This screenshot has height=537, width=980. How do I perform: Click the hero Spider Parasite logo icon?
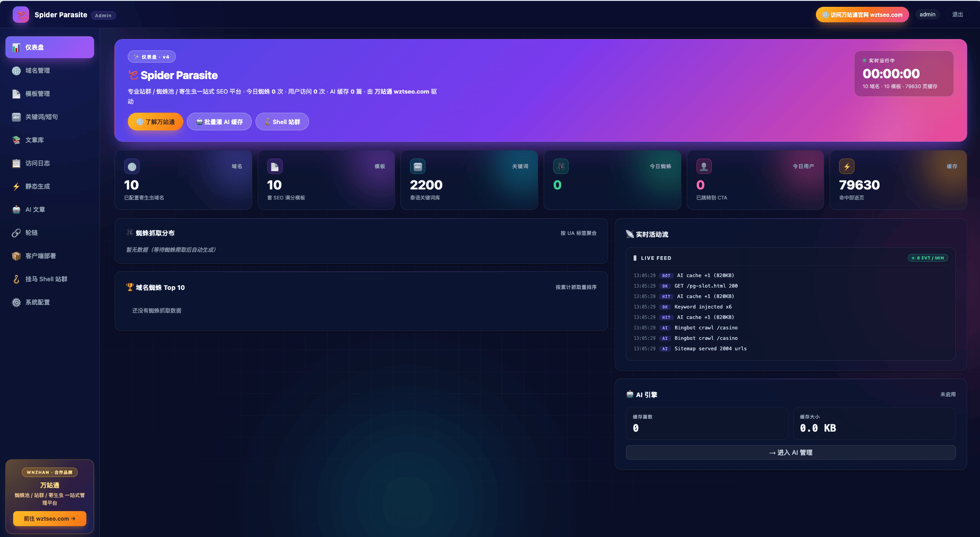pyautogui.click(x=133, y=75)
